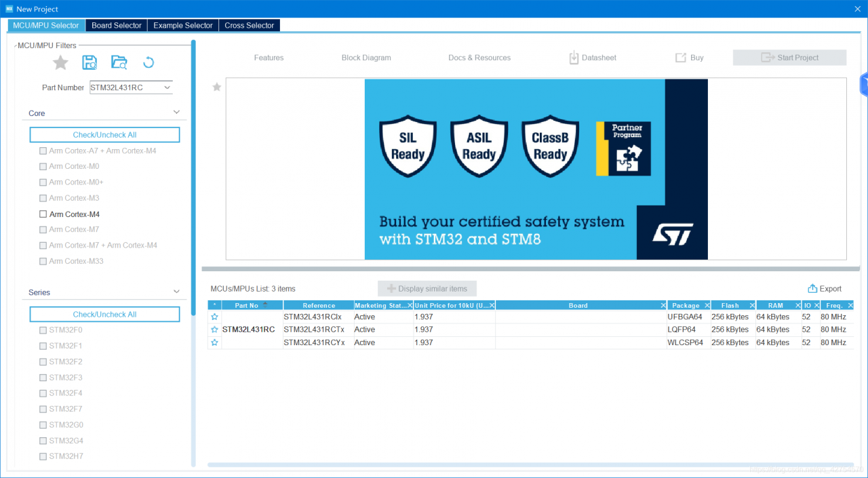
Task: Open the Features view
Action: click(x=269, y=58)
